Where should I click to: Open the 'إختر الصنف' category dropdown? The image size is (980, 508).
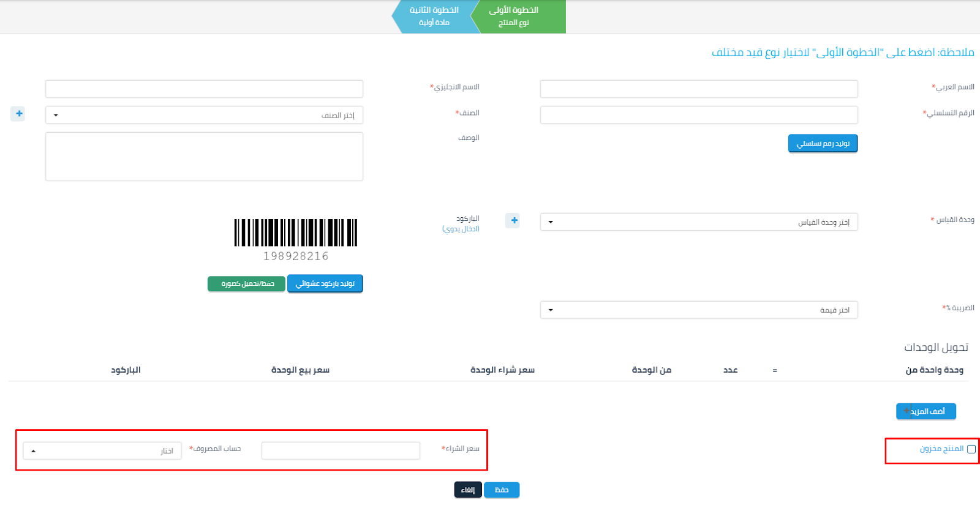tap(204, 115)
